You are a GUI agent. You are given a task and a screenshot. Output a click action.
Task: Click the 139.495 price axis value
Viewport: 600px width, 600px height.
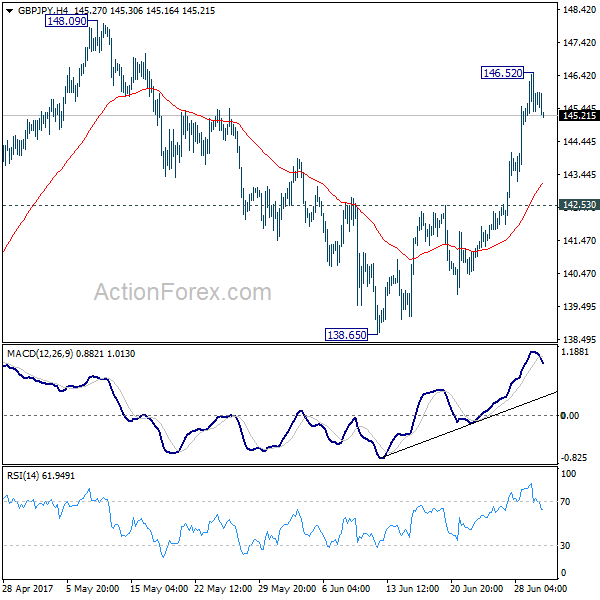(x=579, y=307)
